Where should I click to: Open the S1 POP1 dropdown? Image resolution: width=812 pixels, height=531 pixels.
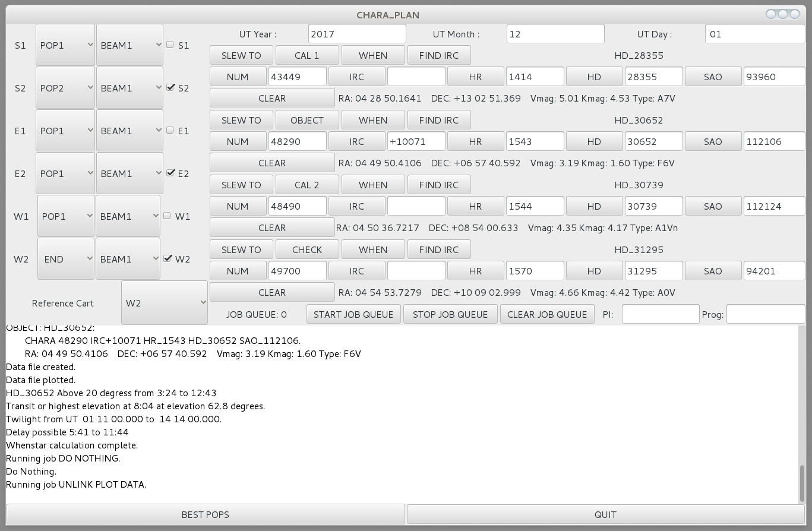tap(65, 45)
